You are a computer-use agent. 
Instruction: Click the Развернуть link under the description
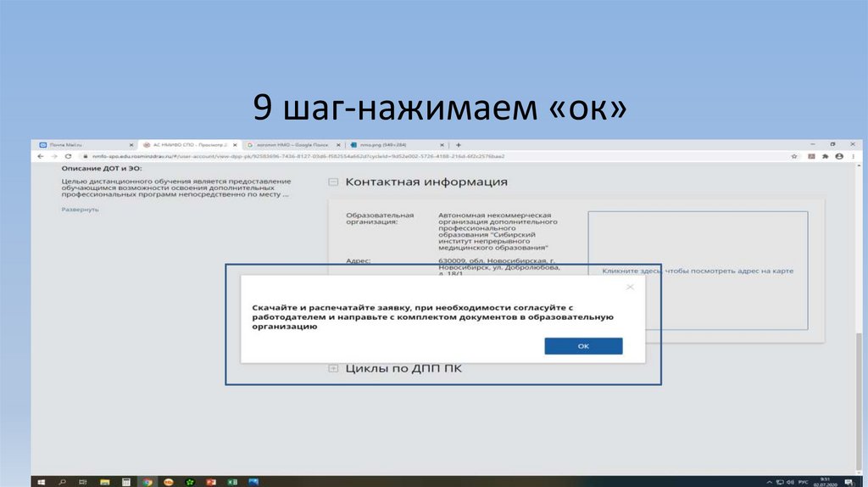click(80, 210)
